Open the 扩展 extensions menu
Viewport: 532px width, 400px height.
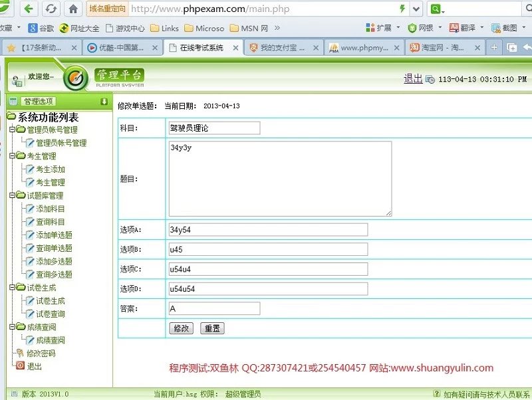click(383, 28)
